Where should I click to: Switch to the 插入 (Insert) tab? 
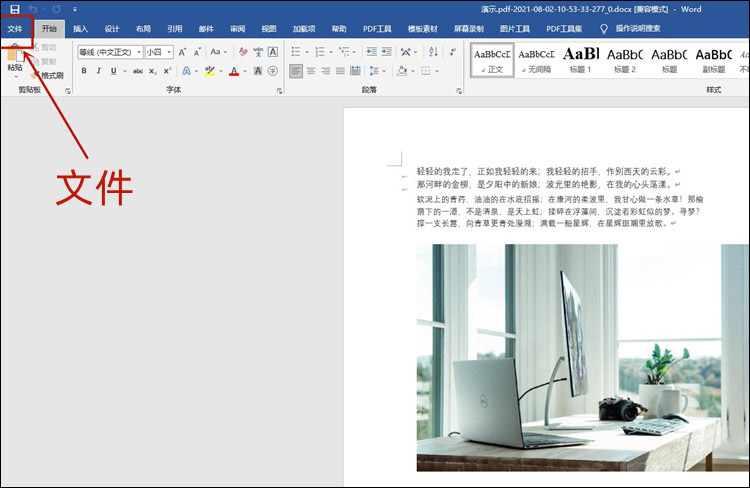coord(80,29)
